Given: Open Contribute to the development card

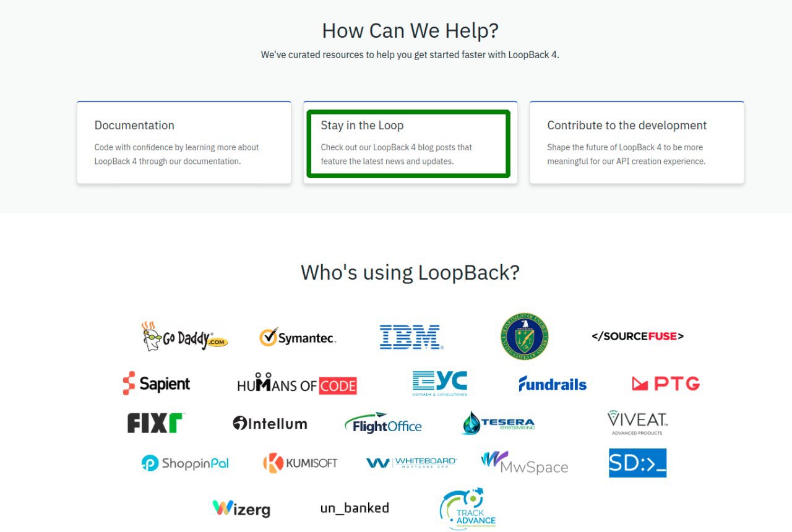Looking at the screenshot, I should (637, 142).
